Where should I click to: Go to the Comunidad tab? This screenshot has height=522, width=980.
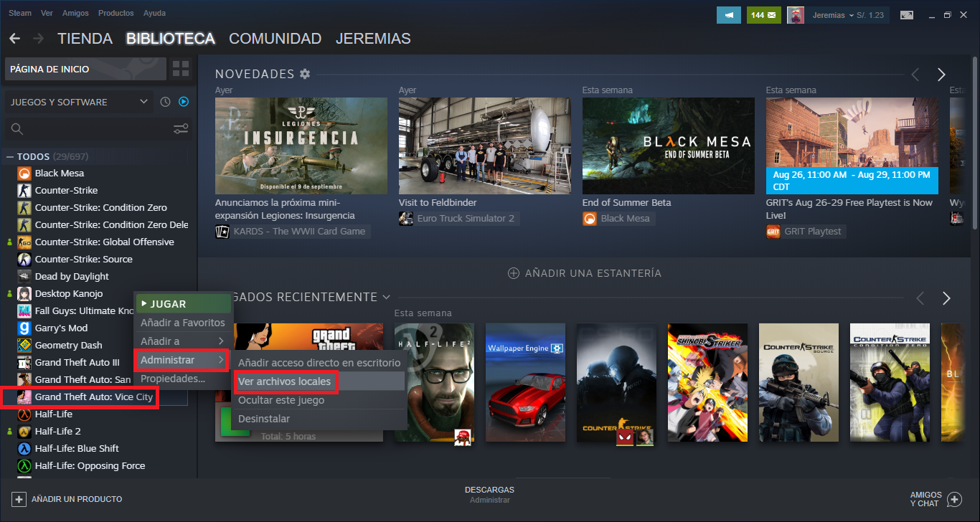coord(275,39)
